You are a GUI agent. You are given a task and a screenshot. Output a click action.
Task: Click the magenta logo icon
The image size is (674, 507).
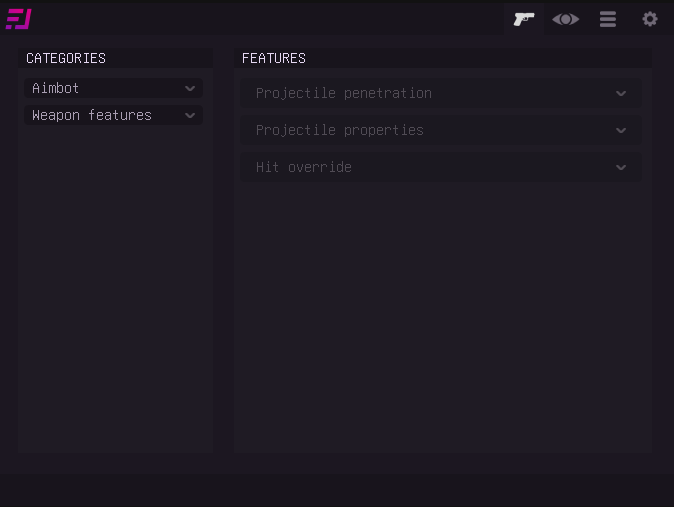[19, 19]
